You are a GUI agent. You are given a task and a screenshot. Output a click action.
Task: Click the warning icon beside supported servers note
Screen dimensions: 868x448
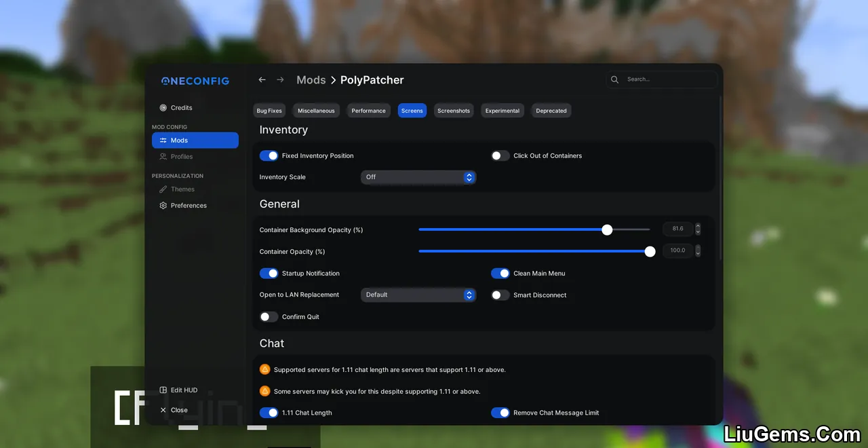point(265,369)
